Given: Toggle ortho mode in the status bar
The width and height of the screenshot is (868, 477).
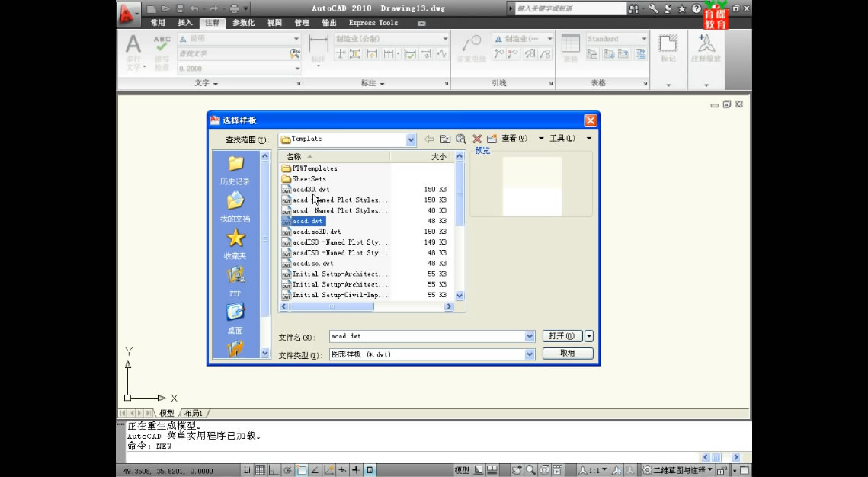Looking at the screenshot, I should [x=274, y=470].
